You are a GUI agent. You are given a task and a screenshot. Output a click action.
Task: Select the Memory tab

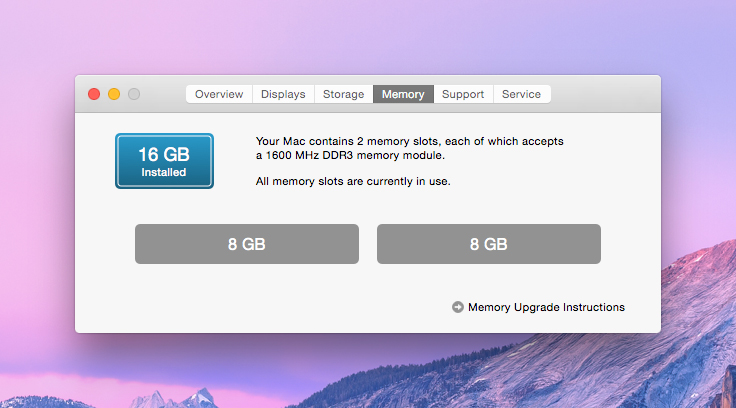(403, 94)
